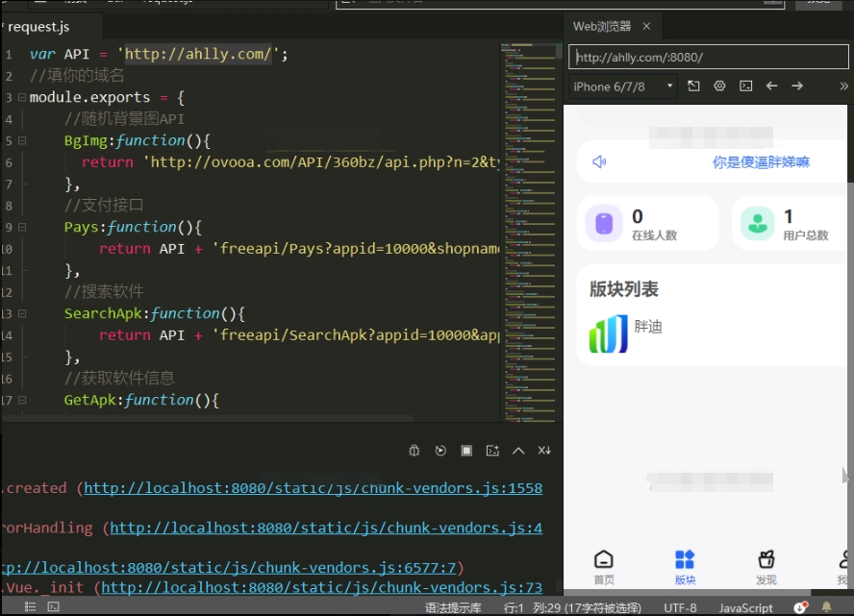This screenshot has height=616, width=854.
Task: Click the 版块列表 heading in preview
Action: 623,289
